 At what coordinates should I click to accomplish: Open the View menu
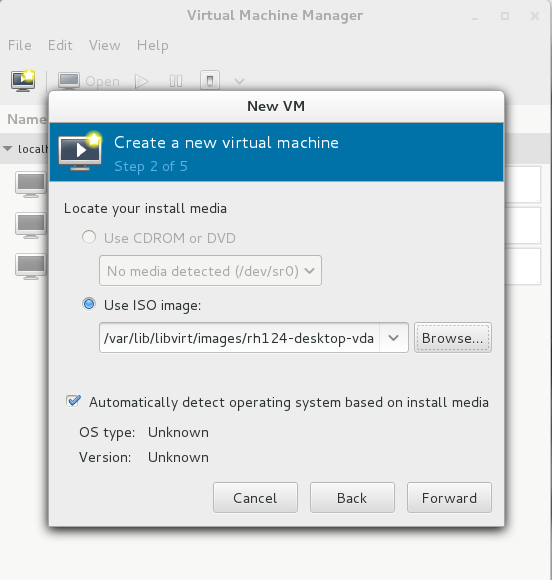tap(104, 45)
